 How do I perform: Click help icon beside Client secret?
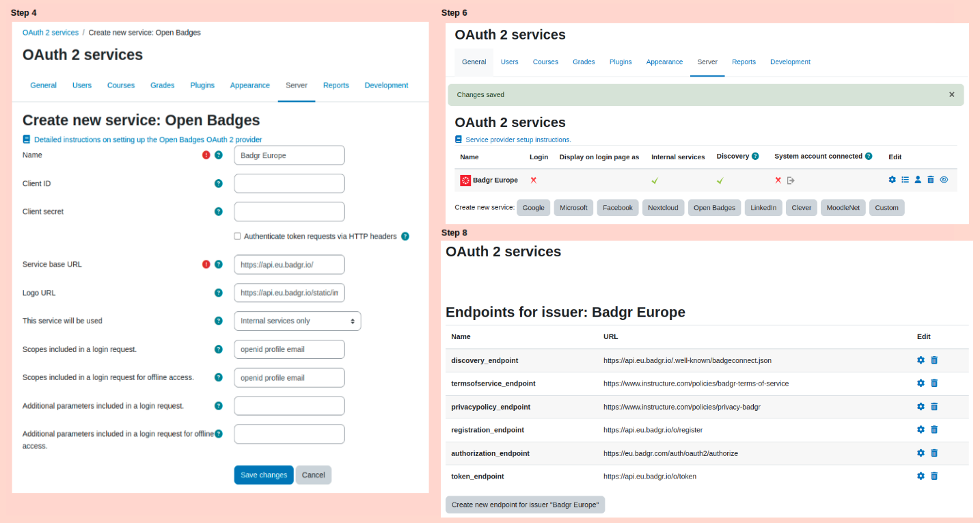(x=219, y=211)
